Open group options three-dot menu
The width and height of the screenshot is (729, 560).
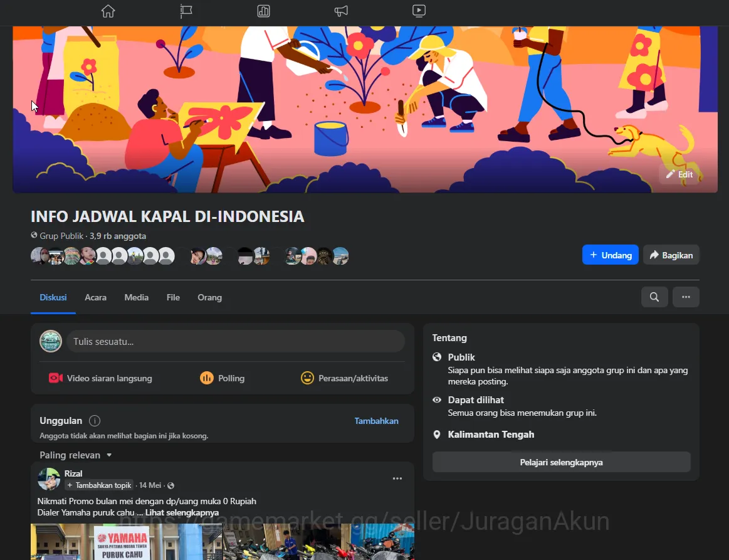(x=686, y=297)
